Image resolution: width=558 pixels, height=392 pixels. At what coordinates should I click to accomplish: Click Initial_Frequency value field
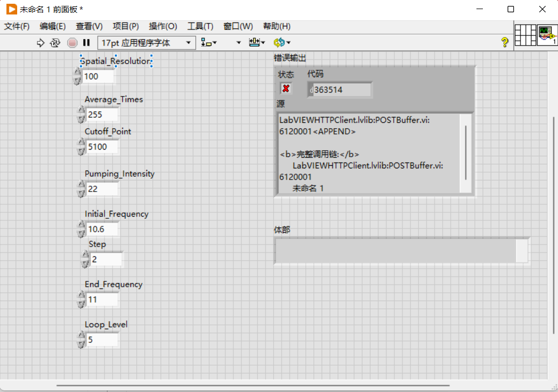(x=102, y=229)
